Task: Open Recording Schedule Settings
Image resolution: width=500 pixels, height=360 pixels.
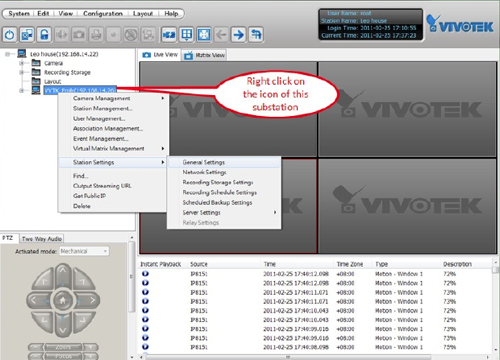Action: 224,192
